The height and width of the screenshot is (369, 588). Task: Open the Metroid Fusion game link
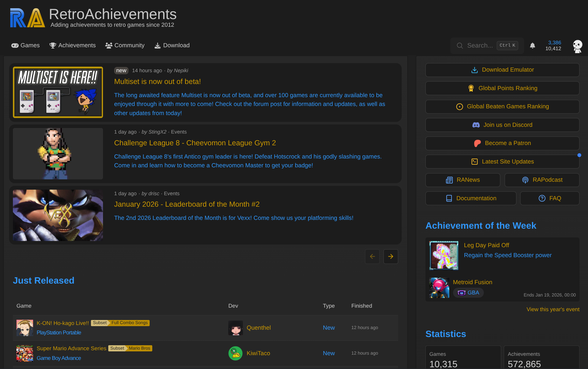472,282
